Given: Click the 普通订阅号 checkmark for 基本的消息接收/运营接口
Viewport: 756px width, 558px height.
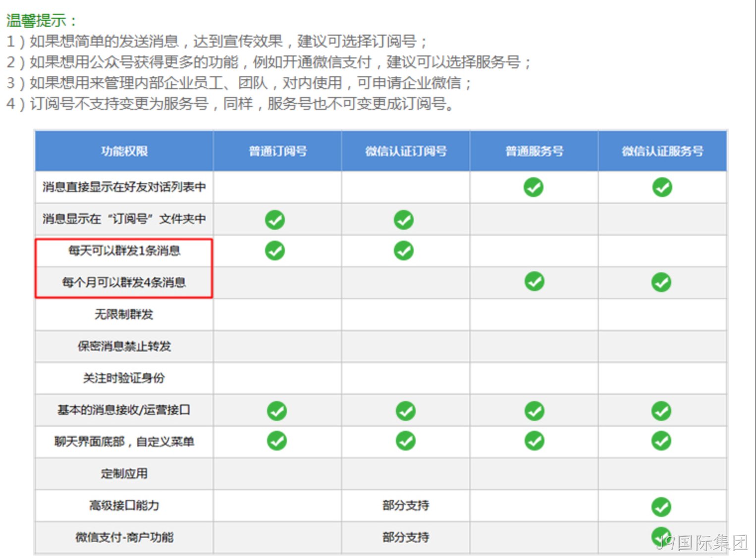Looking at the screenshot, I should point(277,411).
